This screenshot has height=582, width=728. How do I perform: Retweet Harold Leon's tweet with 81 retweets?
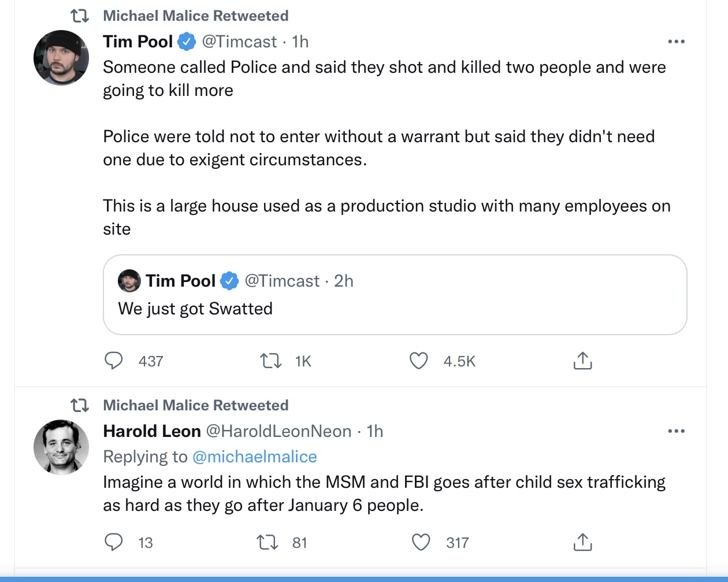click(267, 542)
